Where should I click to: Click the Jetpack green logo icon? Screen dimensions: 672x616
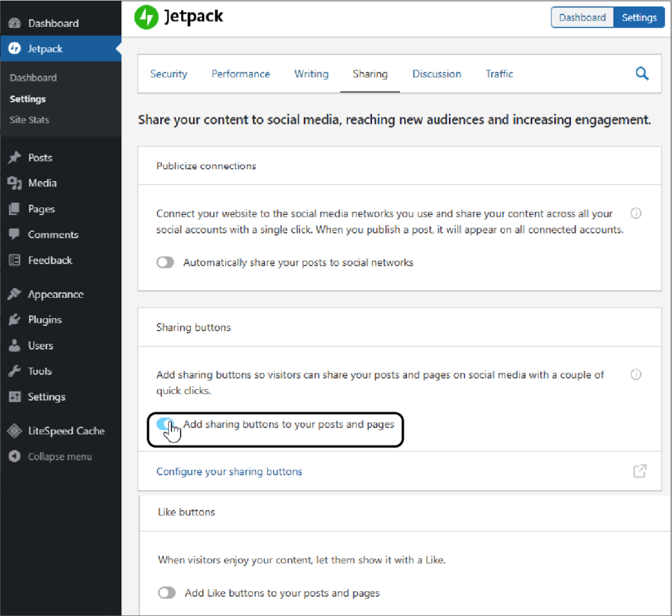(146, 17)
